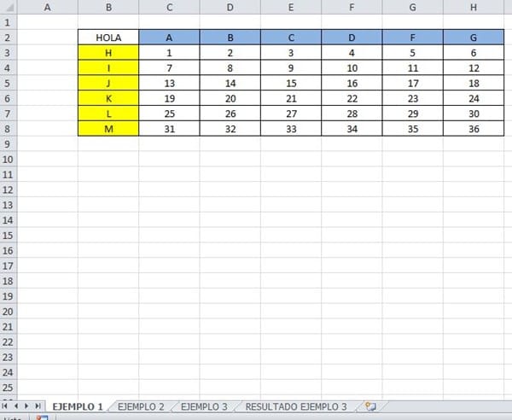
Task: Go to last sheet navigation arrow
Action: click(38, 406)
